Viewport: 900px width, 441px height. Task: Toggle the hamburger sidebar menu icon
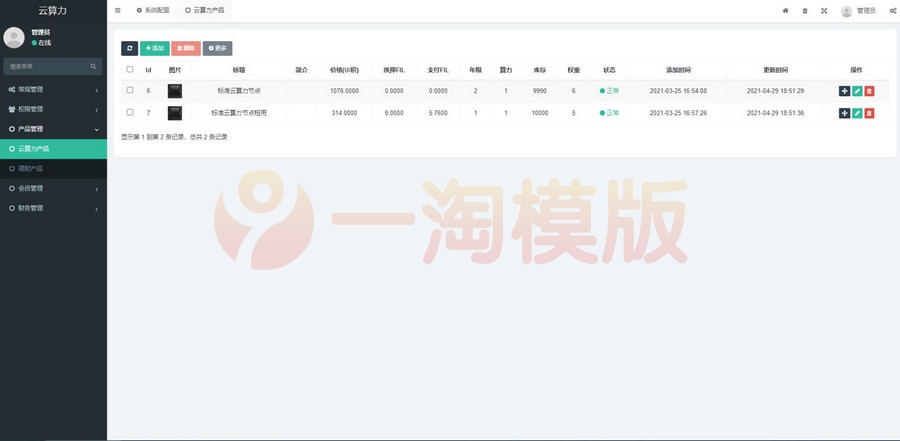pos(118,10)
